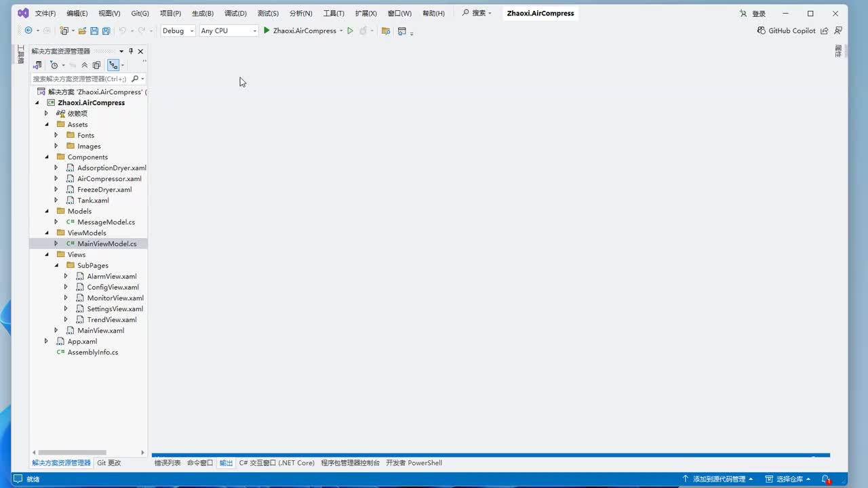This screenshot has width=868, height=488.
Task: Open the vertical toolbox tab on left edge
Action: [x=20, y=56]
